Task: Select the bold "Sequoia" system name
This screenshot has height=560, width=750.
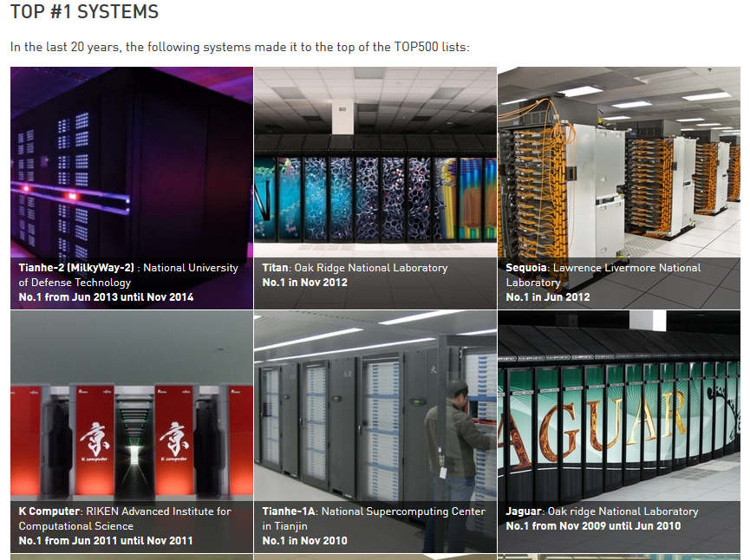Action: [526, 268]
